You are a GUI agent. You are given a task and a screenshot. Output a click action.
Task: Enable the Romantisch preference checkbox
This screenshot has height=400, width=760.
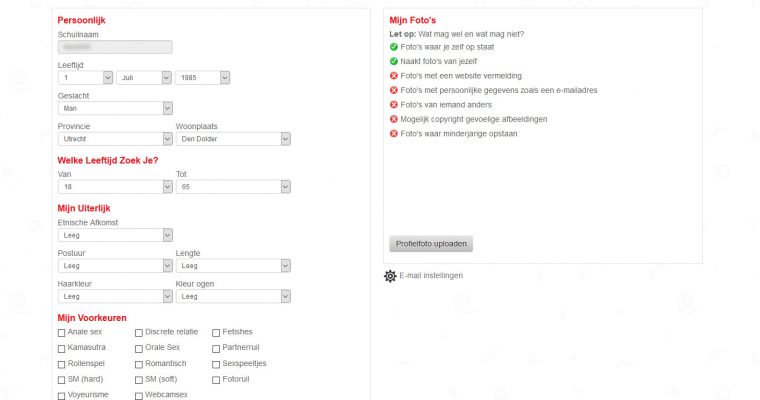click(139, 364)
